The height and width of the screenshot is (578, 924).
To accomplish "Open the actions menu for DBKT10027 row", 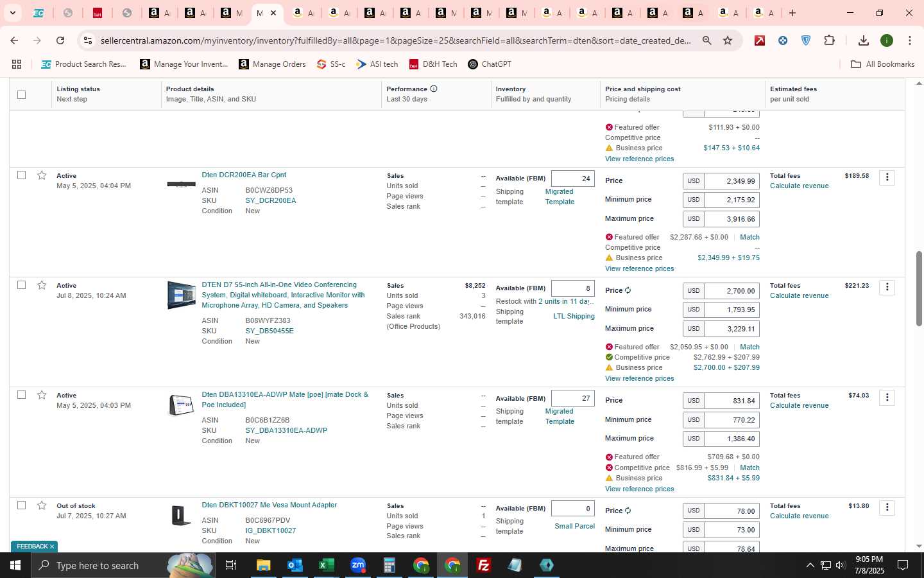I will pos(887,507).
